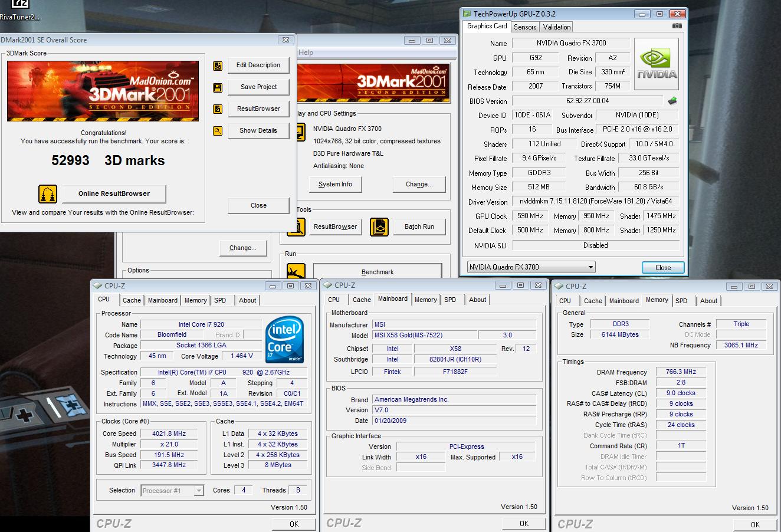Open Cache tab in CPU-Z CPU window
The height and width of the screenshot is (532, 781).
132,300
